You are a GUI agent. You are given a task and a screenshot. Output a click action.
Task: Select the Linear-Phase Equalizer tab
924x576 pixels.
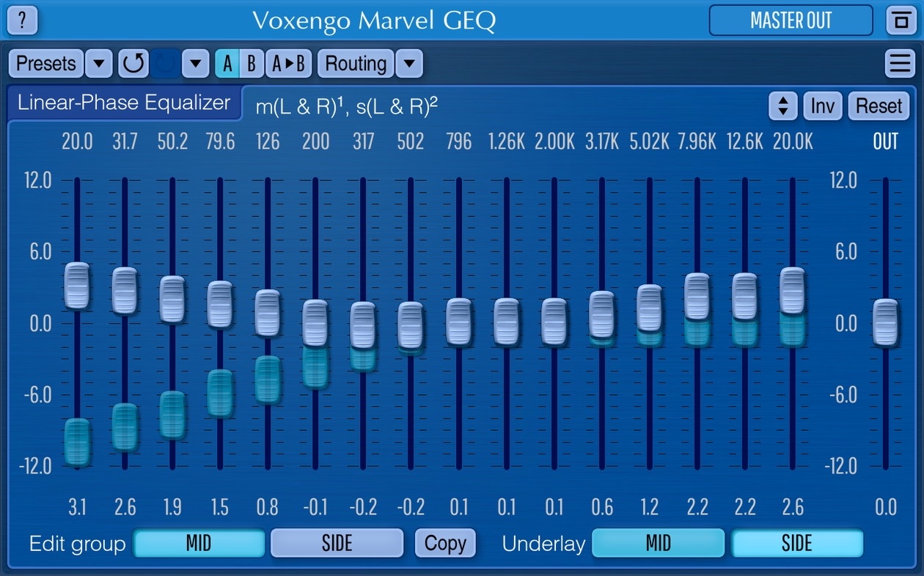point(124,103)
